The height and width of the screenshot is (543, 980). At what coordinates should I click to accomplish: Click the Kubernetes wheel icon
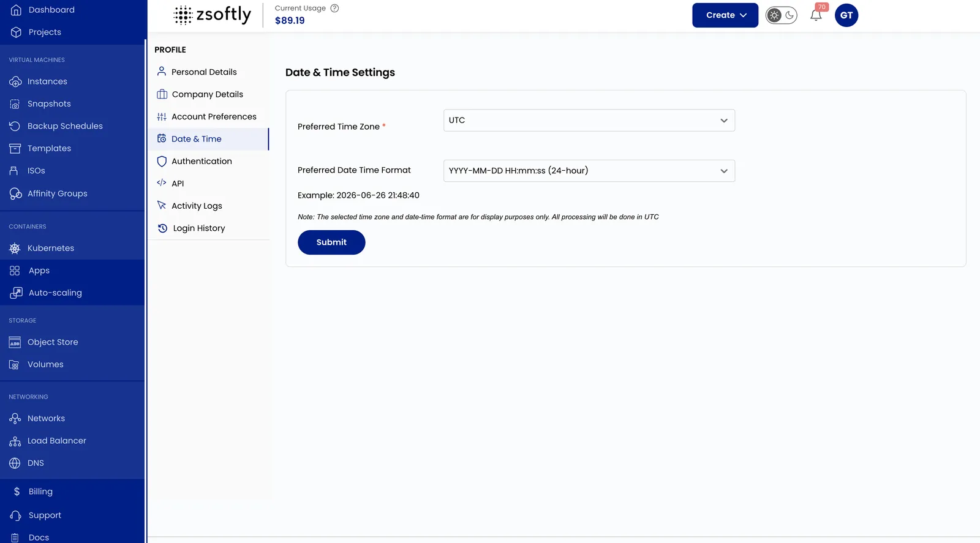pyautogui.click(x=15, y=249)
